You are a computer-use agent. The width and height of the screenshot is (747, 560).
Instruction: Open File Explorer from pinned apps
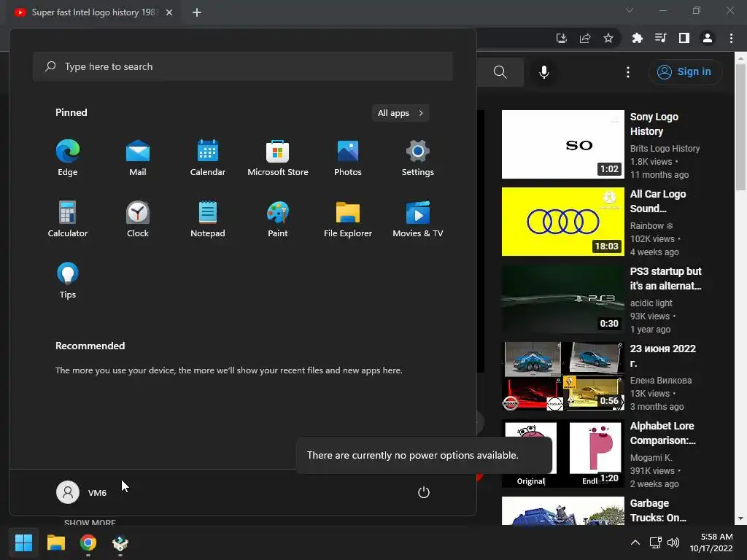point(348,219)
